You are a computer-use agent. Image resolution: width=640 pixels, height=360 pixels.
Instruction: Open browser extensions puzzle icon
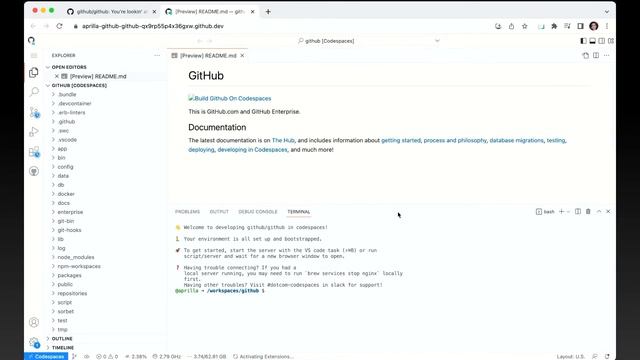(554, 26)
